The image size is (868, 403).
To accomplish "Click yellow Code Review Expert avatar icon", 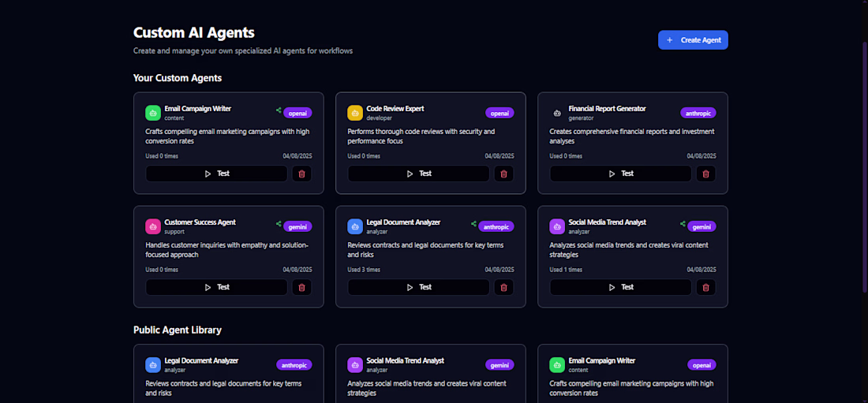I will (355, 113).
